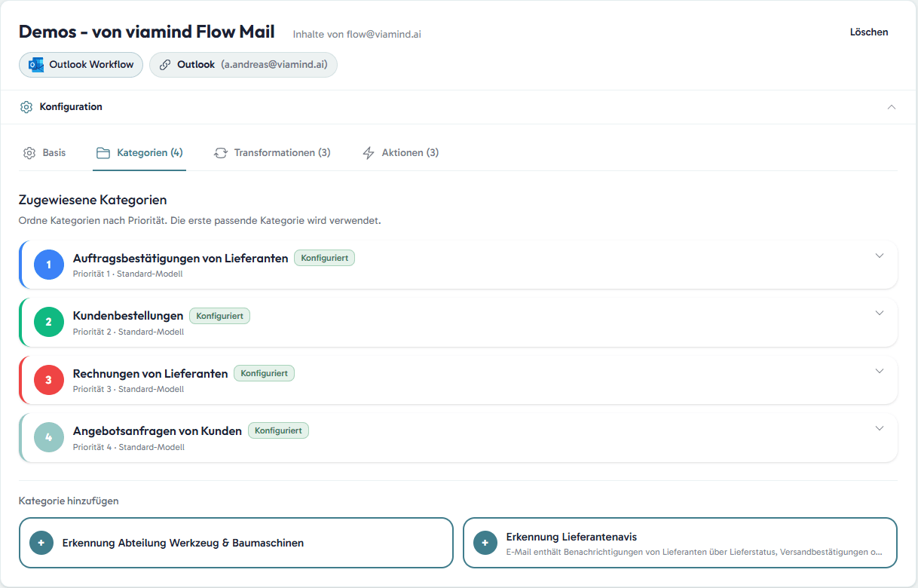The height and width of the screenshot is (588, 918).
Task: Click the refresh arrows icon on Transformationen tab
Action: (x=221, y=153)
